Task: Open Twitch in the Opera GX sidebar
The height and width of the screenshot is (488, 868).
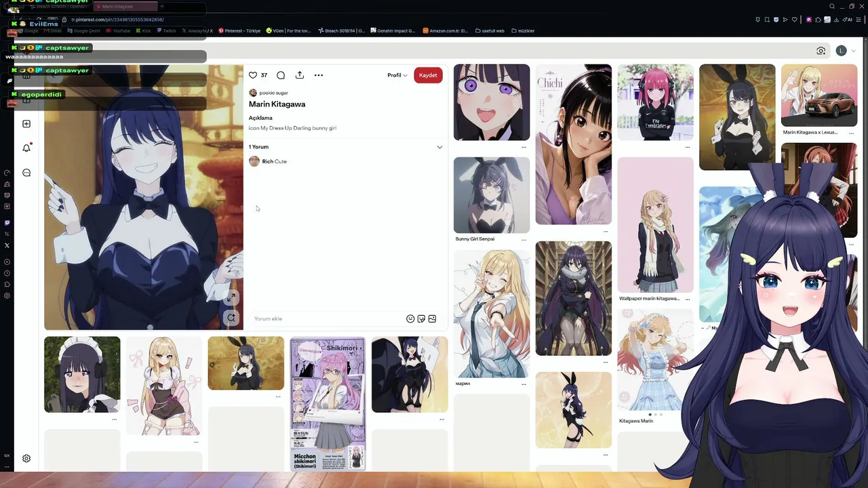Action: [7, 223]
